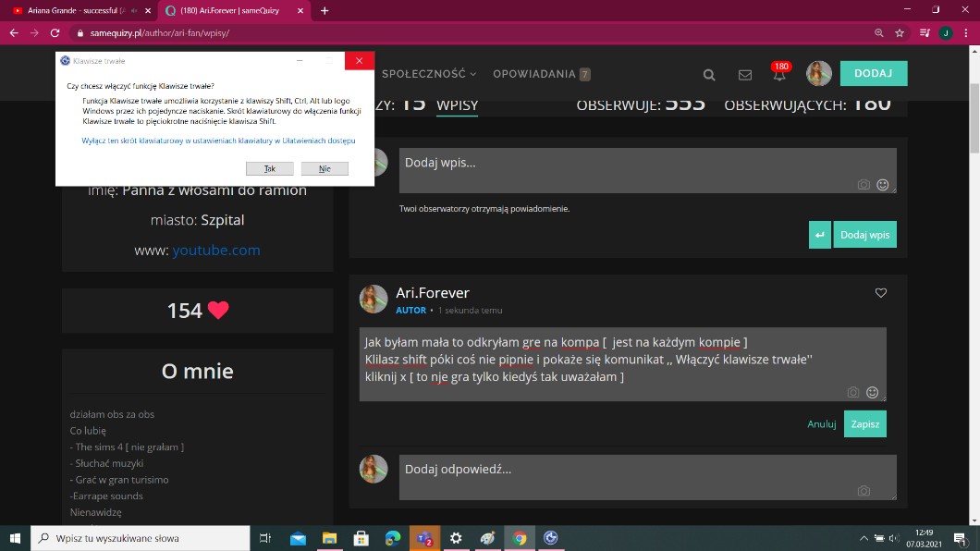
Task: Open the messages envelope icon
Action: coord(744,75)
